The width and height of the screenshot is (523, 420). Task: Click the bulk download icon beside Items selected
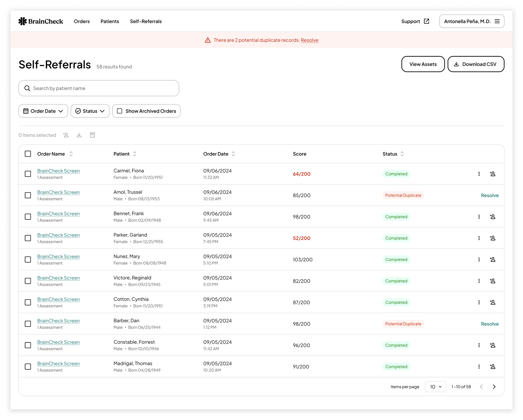79,135
